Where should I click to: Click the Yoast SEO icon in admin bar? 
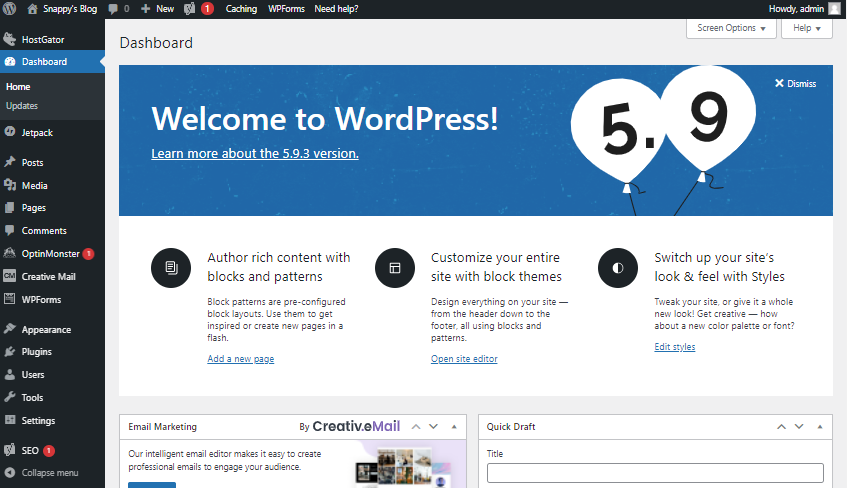click(190, 8)
